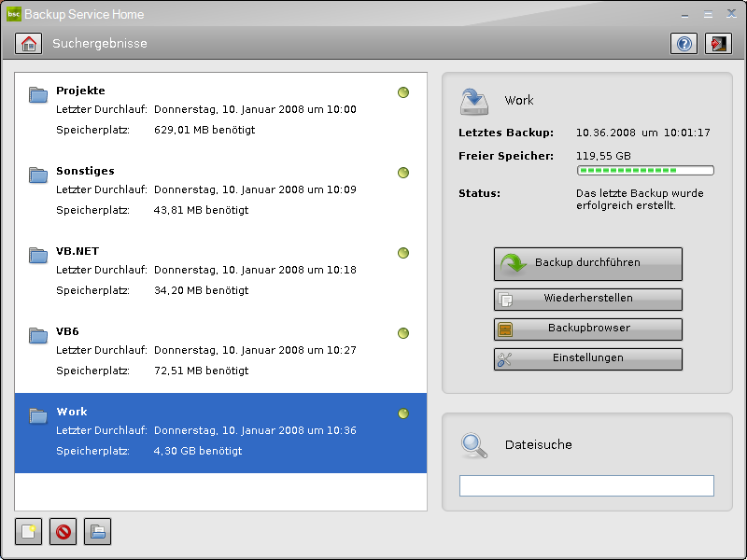Open Einstellungen settings
The image size is (747, 560).
pyautogui.click(x=587, y=358)
